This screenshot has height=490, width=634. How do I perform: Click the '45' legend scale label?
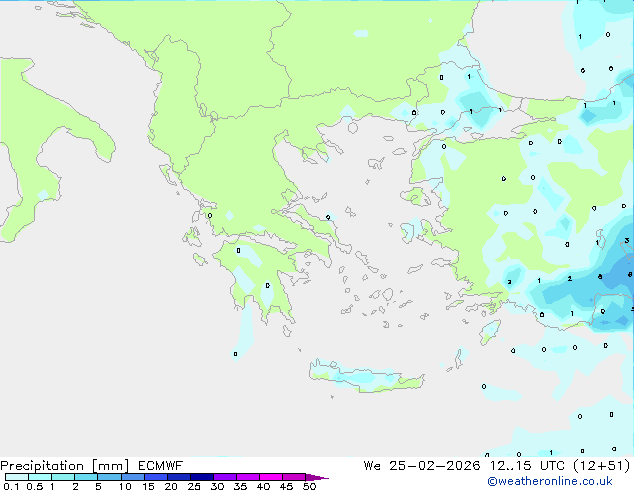coord(286,486)
